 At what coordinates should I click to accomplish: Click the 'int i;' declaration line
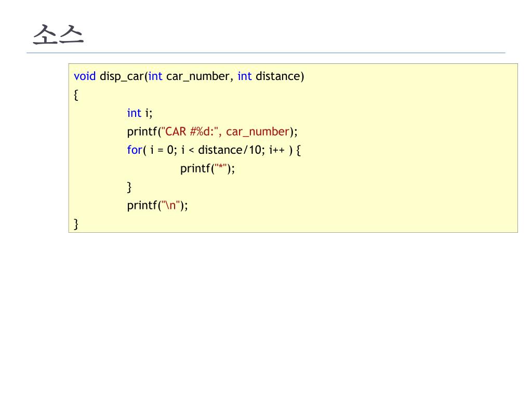140,113
